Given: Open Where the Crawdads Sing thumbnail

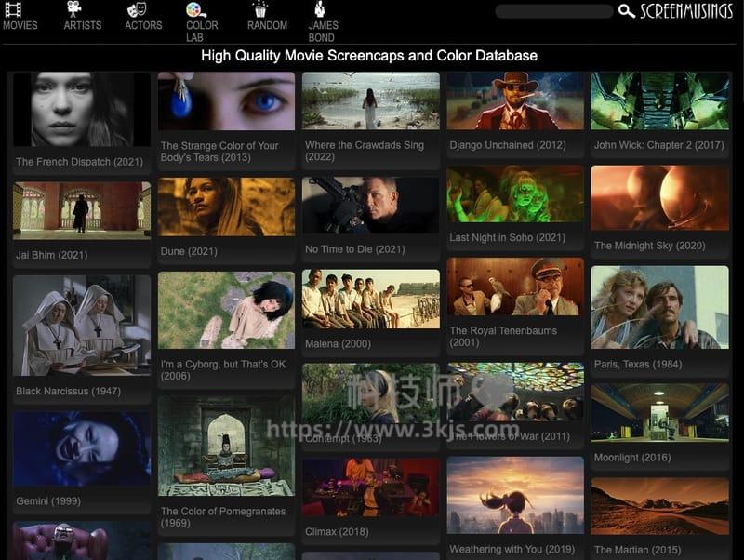Looking at the screenshot, I should pyautogui.click(x=370, y=100).
